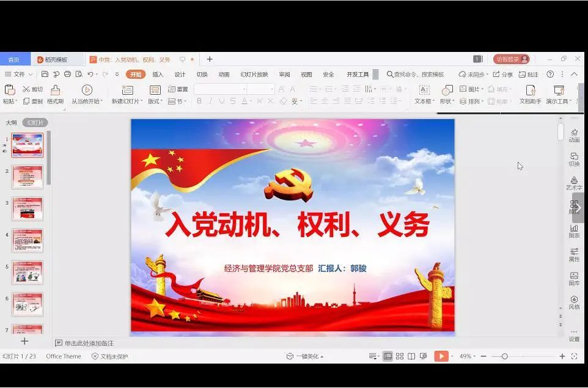Switch to the Design (设计) ribbon tab
The height and width of the screenshot is (388, 588).
[180, 75]
